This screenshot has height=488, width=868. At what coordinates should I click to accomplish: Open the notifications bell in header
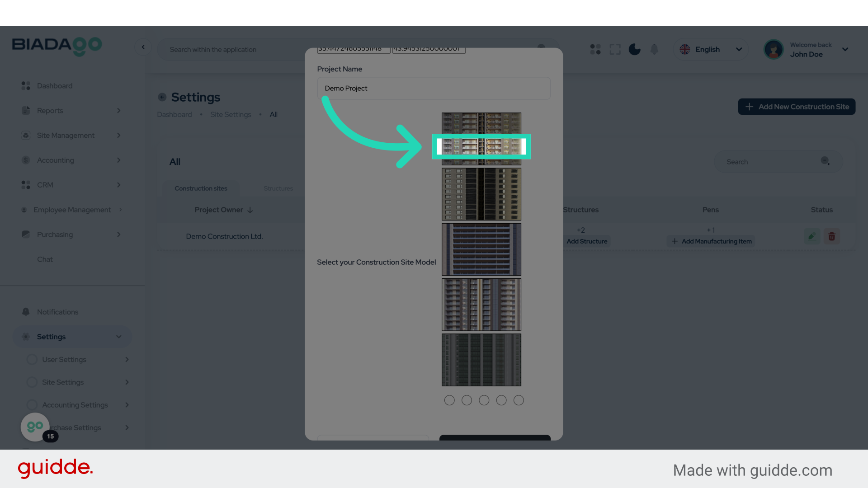pyautogui.click(x=654, y=49)
